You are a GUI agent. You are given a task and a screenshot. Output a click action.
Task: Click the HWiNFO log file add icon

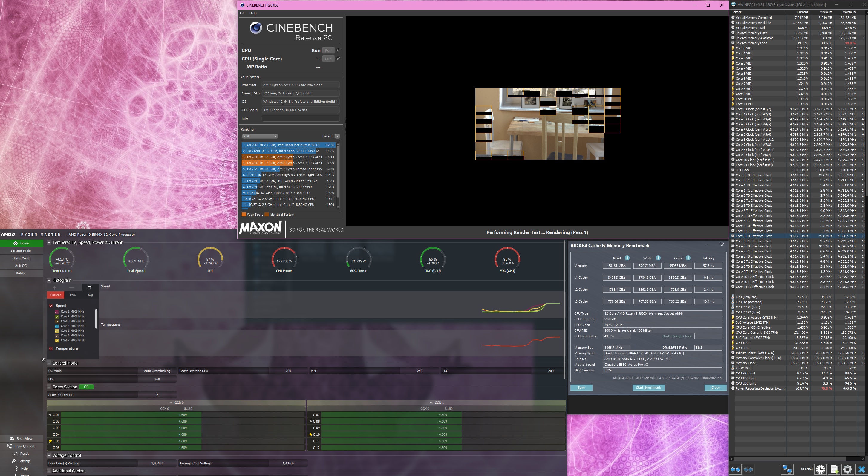click(x=834, y=469)
